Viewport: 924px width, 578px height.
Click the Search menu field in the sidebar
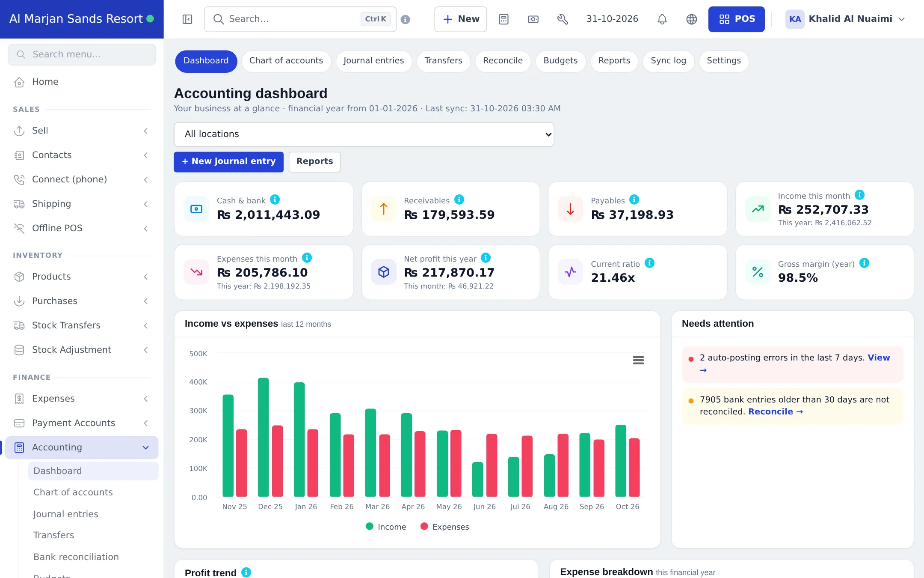coord(82,55)
